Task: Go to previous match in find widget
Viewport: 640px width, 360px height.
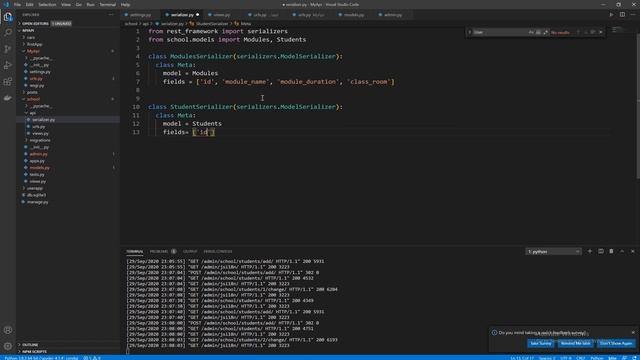Action: click(x=578, y=32)
